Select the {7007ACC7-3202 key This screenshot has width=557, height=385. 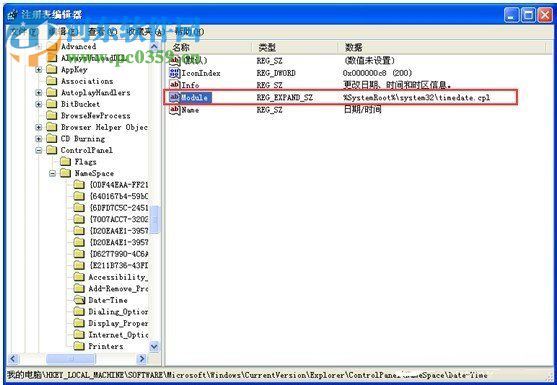[119, 219]
